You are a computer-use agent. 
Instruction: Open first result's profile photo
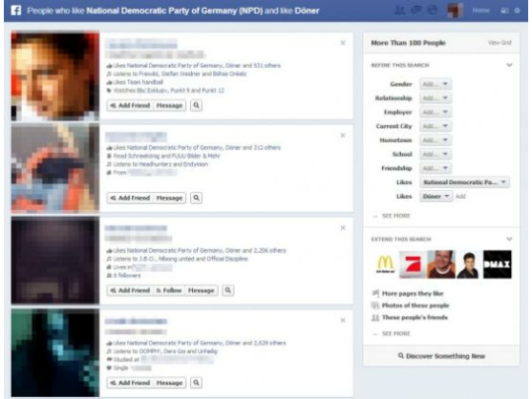point(55,76)
